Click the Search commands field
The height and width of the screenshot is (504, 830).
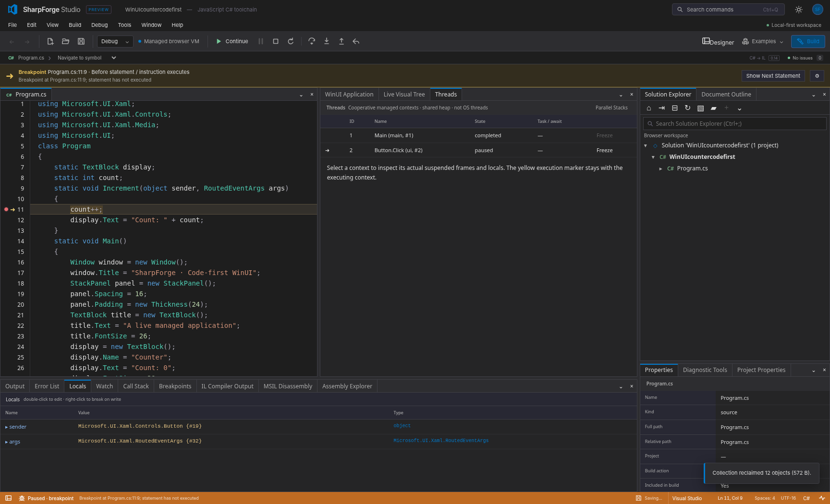click(x=728, y=10)
